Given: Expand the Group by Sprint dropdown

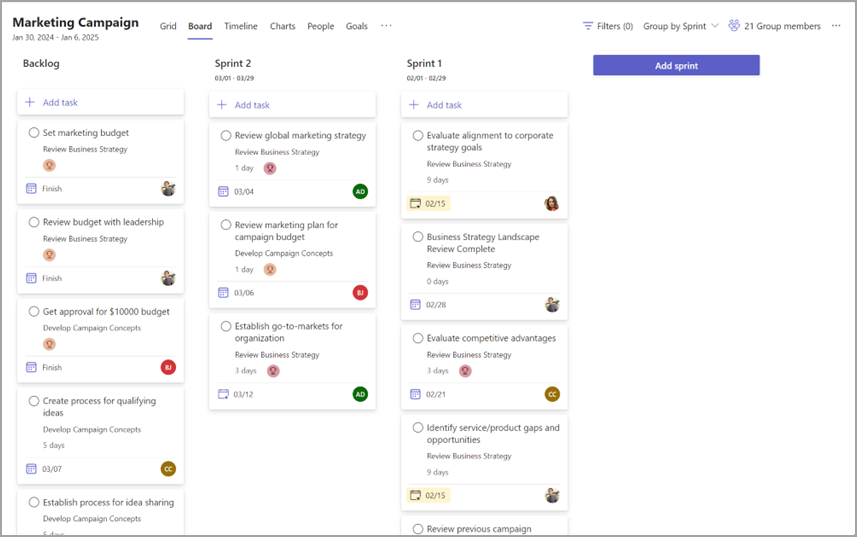Looking at the screenshot, I should [680, 26].
